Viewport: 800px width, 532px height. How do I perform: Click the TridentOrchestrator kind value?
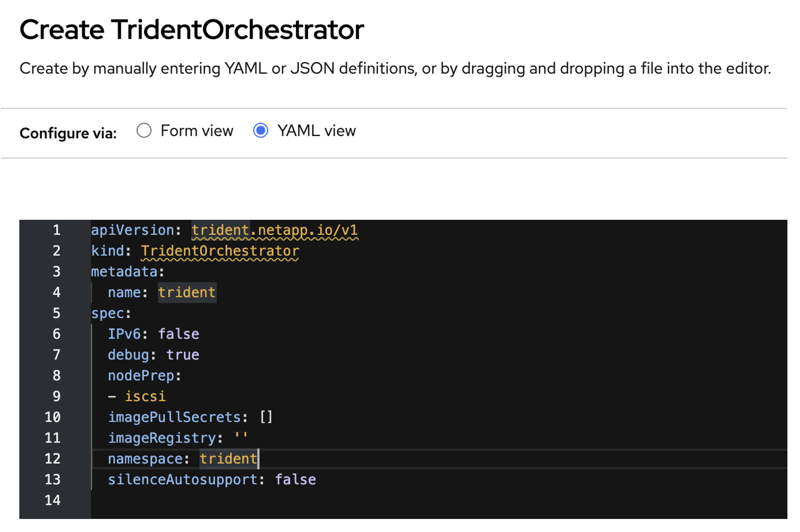(220, 250)
